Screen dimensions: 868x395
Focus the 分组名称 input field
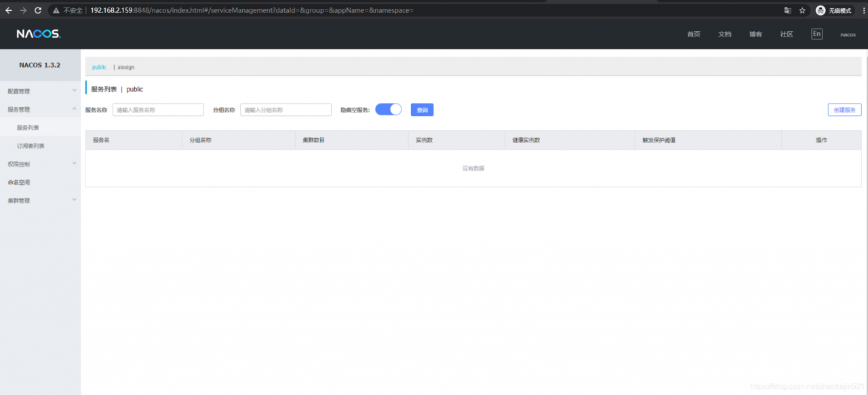pyautogui.click(x=285, y=110)
